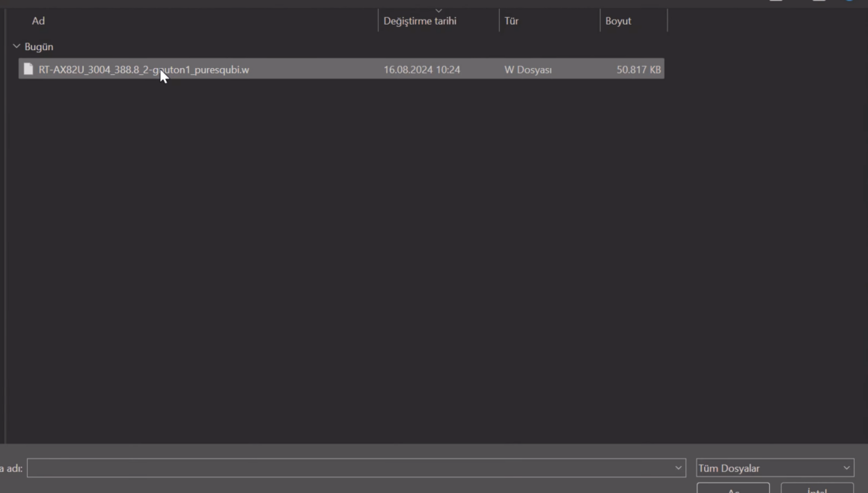Sort by the Değiştirme tarihi column
This screenshot has width=868, height=493.
[x=420, y=21]
